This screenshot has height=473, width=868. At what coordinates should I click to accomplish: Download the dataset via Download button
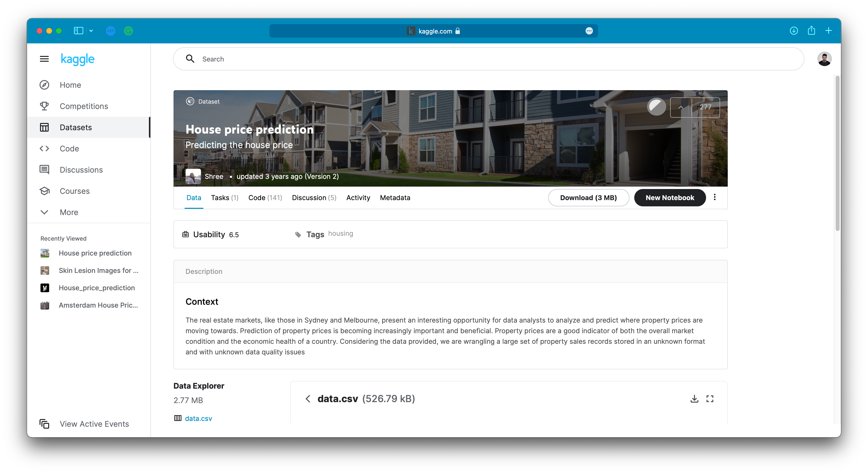point(588,197)
